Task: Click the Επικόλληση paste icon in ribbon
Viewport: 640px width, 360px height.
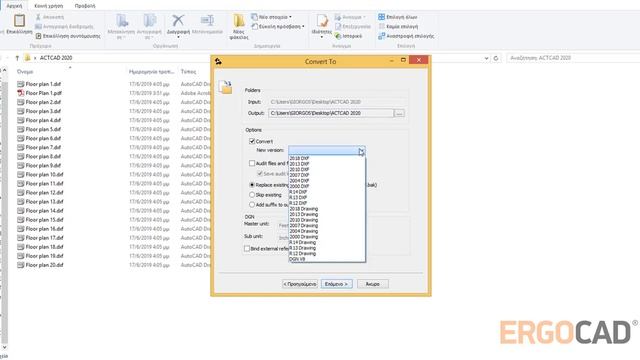Action: (19, 20)
